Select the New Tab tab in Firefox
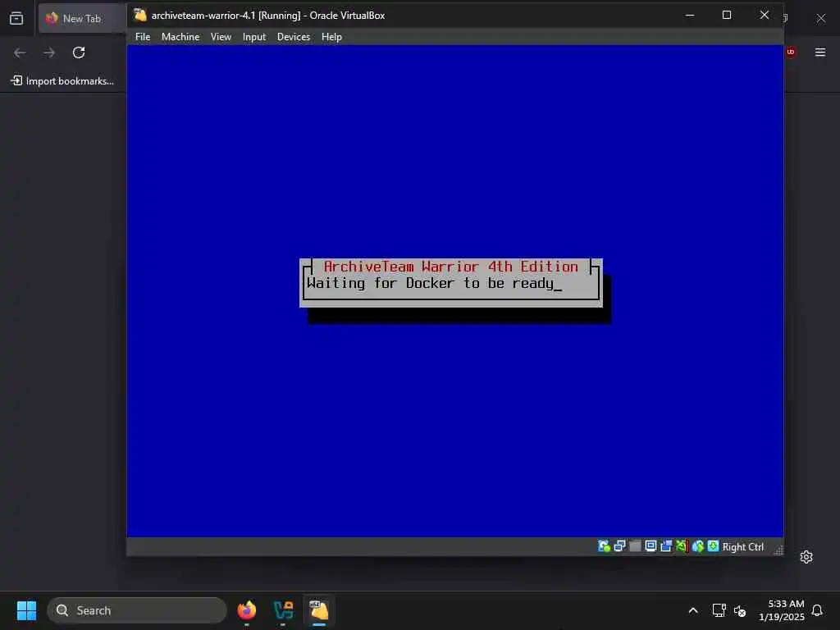 coord(82,18)
